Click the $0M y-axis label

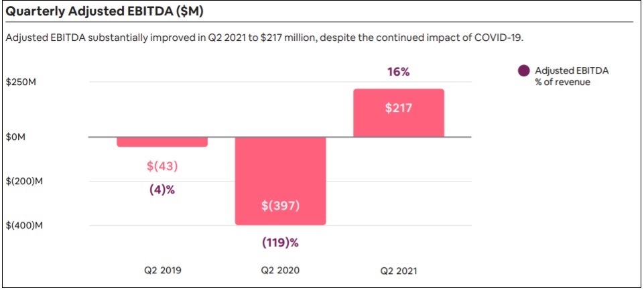coord(15,137)
